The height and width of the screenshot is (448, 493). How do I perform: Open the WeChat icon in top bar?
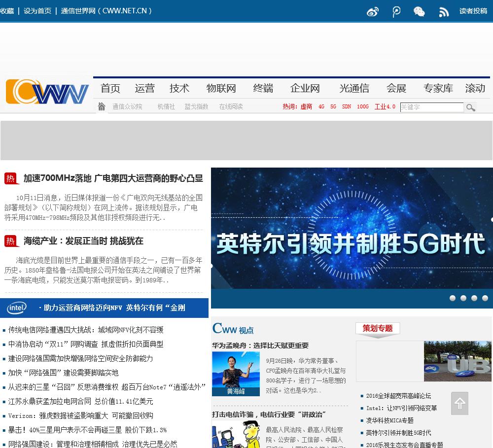click(419, 12)
